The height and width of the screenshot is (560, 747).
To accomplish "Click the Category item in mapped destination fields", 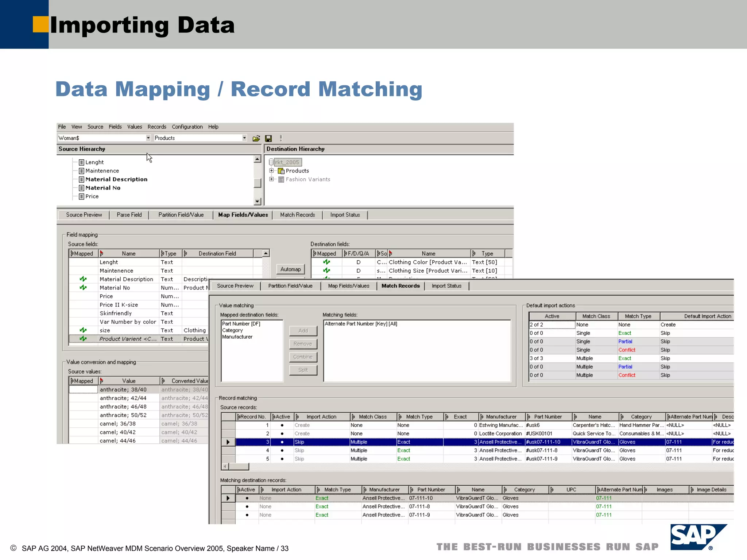I will coord(232,330).
